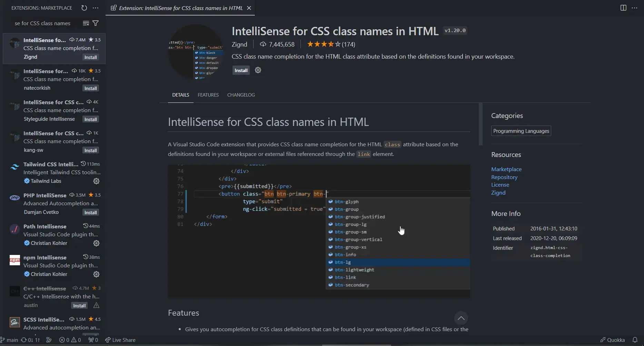Install the C/C++ Intellisense by austin
The width and height of the screenshot is (644, 346).
(79, 306)
